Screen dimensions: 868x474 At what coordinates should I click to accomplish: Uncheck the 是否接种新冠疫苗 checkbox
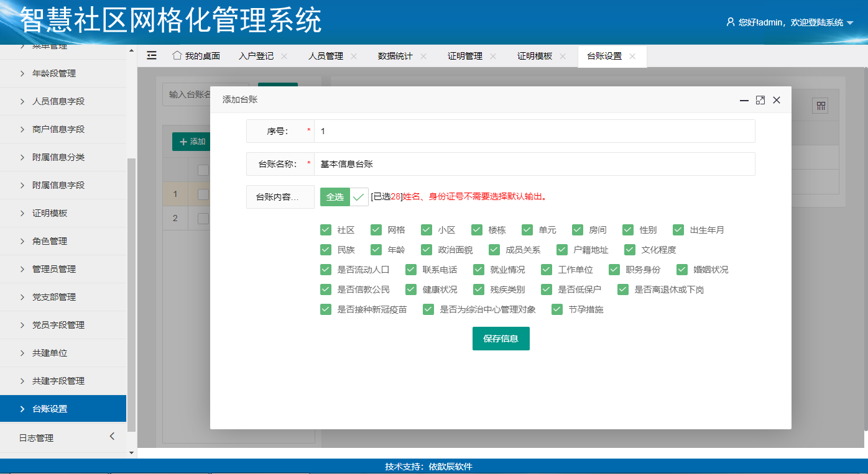click(326, 309)
